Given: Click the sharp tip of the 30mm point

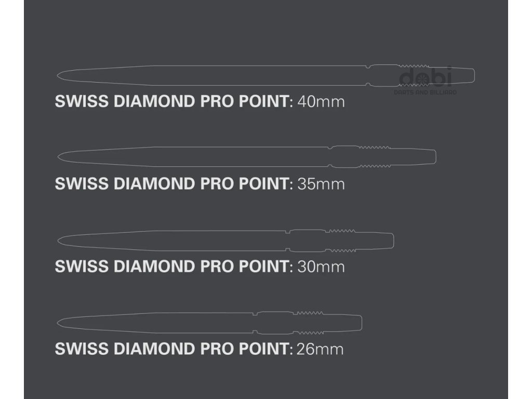Looking at the screenshot, I should coord(59,240).
